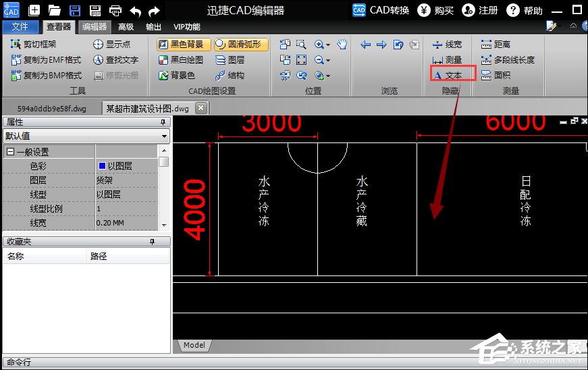The height and width of the screenshot is (370, 588).
Task: Switch to the 输出 tab
Action: [153, 26]
